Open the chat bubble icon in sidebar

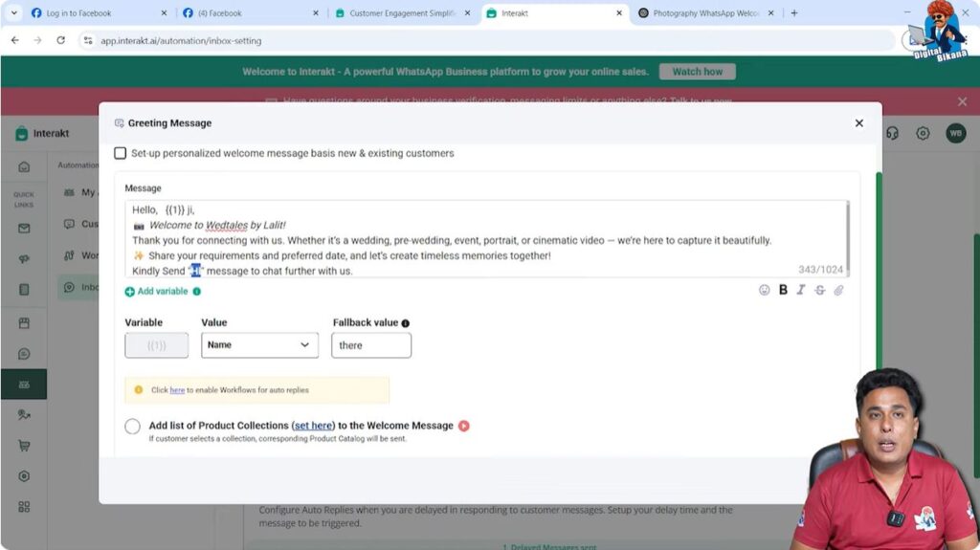click(x=24, y=354)
